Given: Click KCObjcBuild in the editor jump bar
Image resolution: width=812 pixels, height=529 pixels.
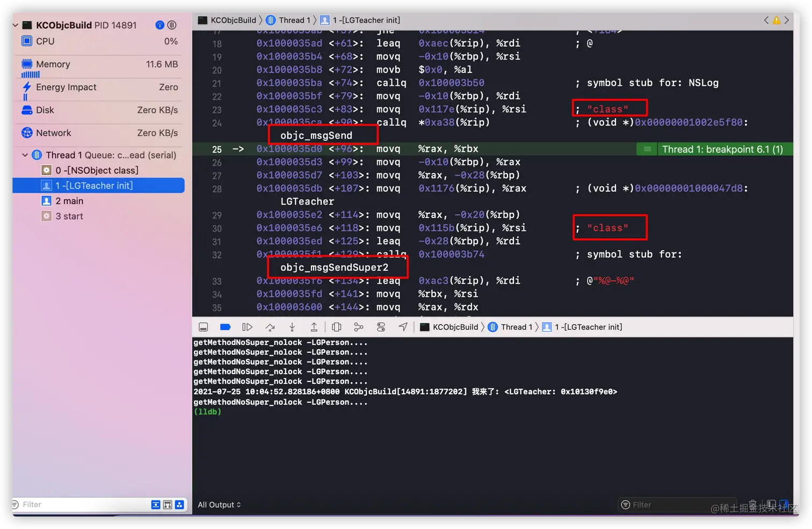Looking at the screenshot, I should click(x=227, y=20).
